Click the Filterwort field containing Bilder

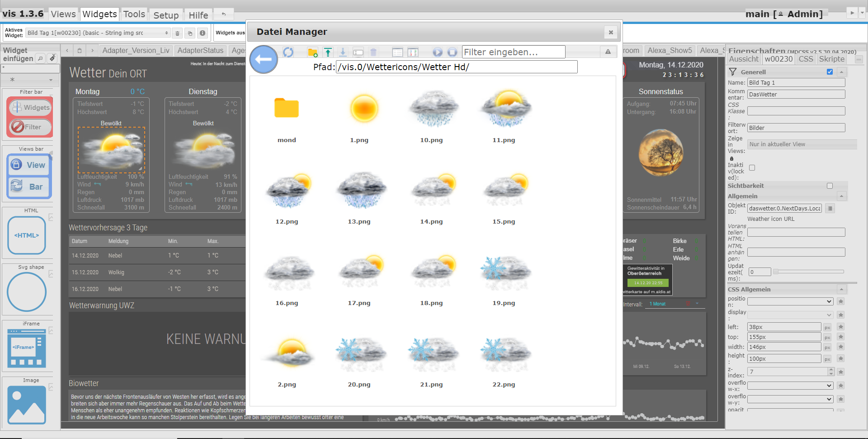point(796,128)
